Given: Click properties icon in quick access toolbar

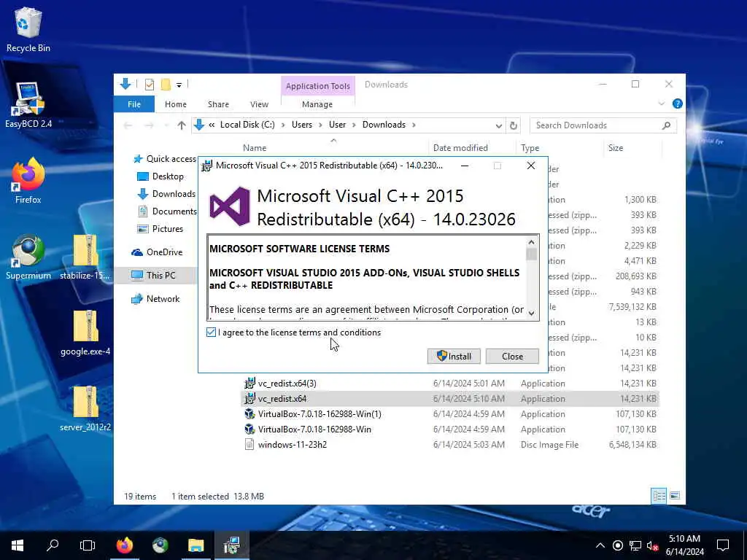Looking at the screenshot, I should [149, 85].
